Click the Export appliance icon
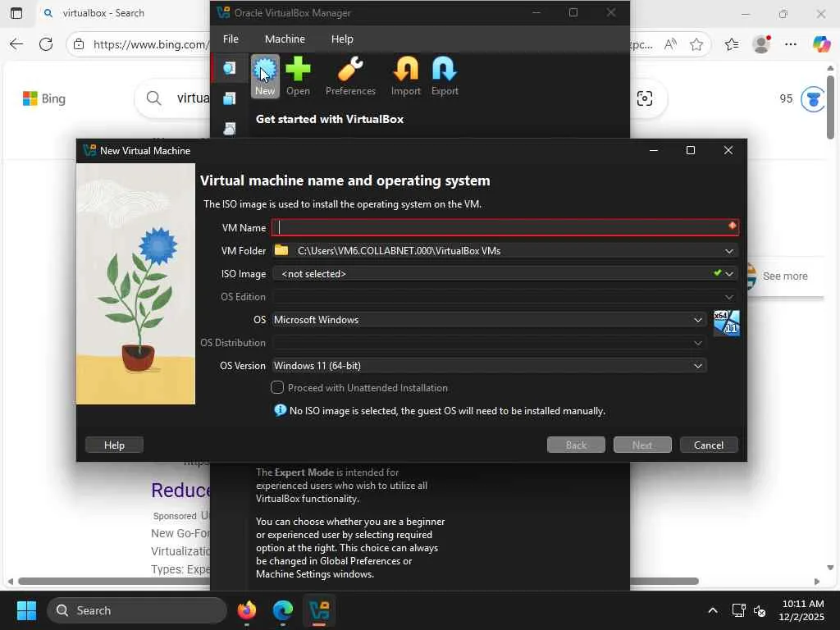 pyautogui.click(x=445, y=76)
